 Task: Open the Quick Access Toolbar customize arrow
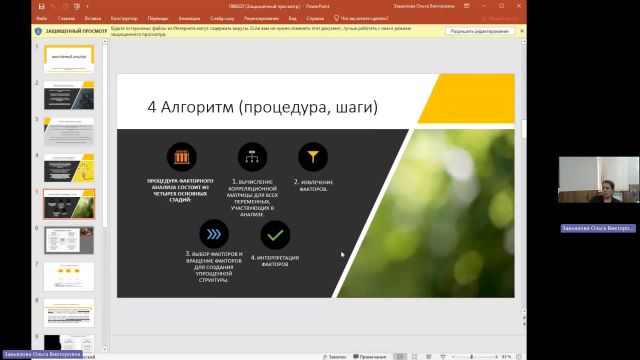(87, 6)
